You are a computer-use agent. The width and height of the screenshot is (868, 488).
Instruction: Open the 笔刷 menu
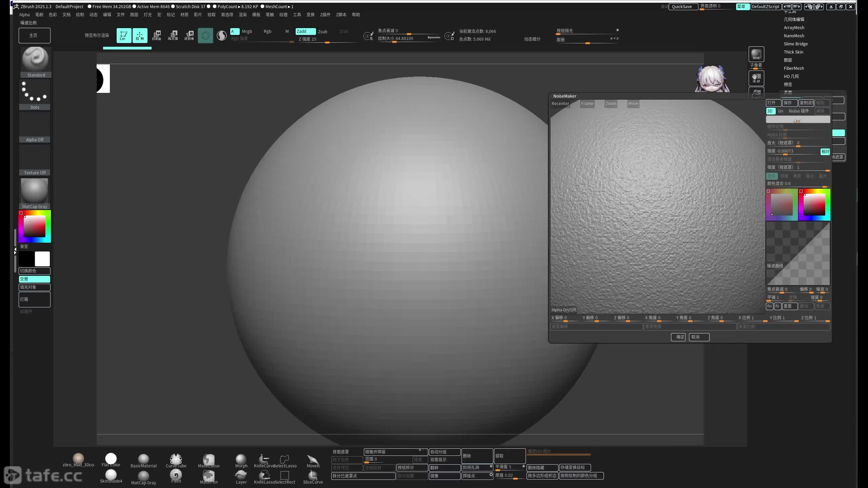(x=39, y=15)
